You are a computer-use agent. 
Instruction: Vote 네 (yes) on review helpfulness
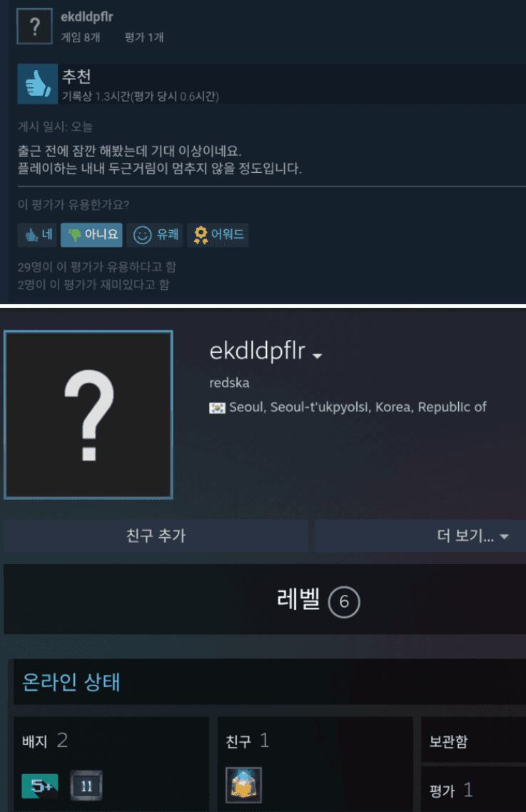pyautogui.click(x=38, y=234)
